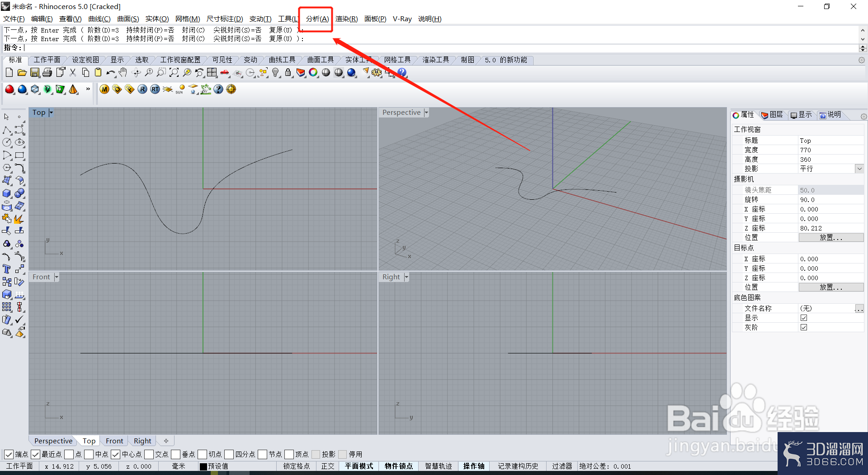Toggle the 显示 checkbox under 底色图案
The image size is (868, 475).
[x=804, y=318]
